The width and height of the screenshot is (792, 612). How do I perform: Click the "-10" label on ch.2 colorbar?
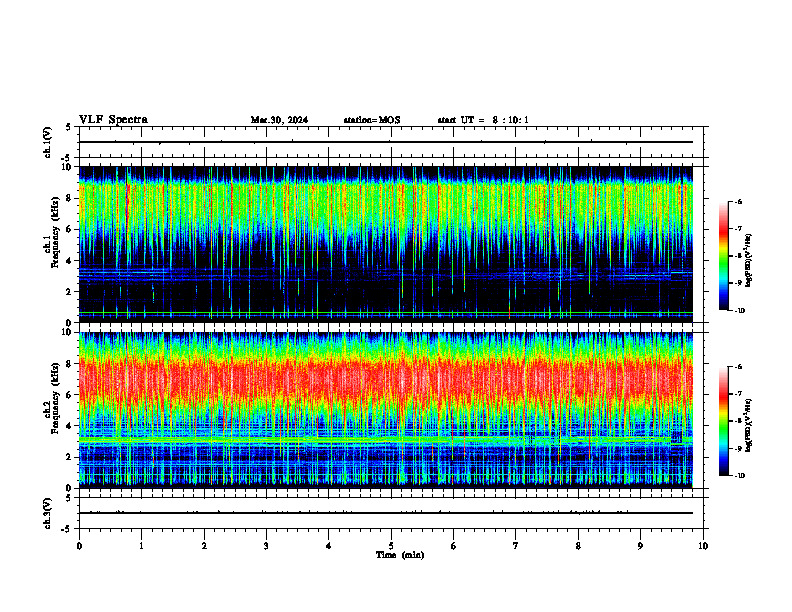pyautogui.click(x=740, y=476)
